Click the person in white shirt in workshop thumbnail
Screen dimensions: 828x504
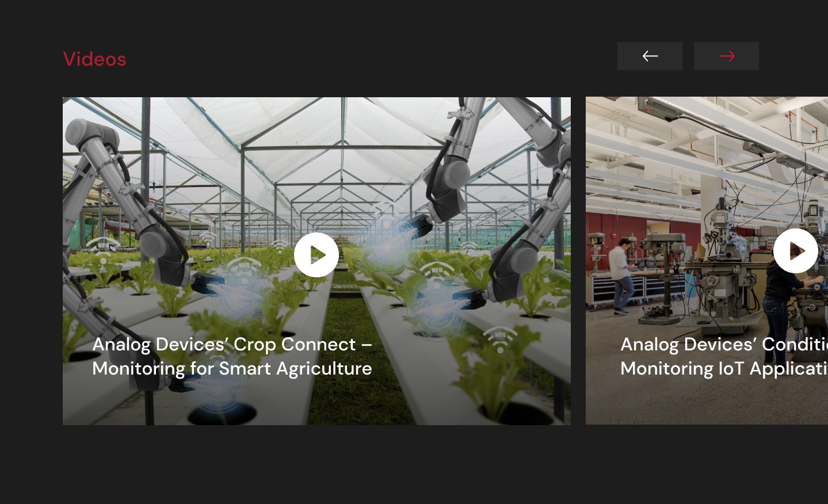point(620,276)
